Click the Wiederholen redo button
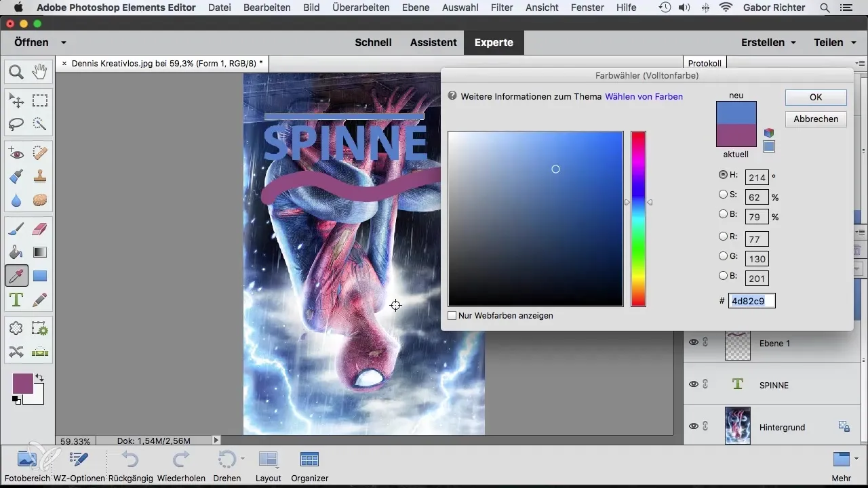The width and height of the screenshot is (868, 488). [x=181, y=466]
